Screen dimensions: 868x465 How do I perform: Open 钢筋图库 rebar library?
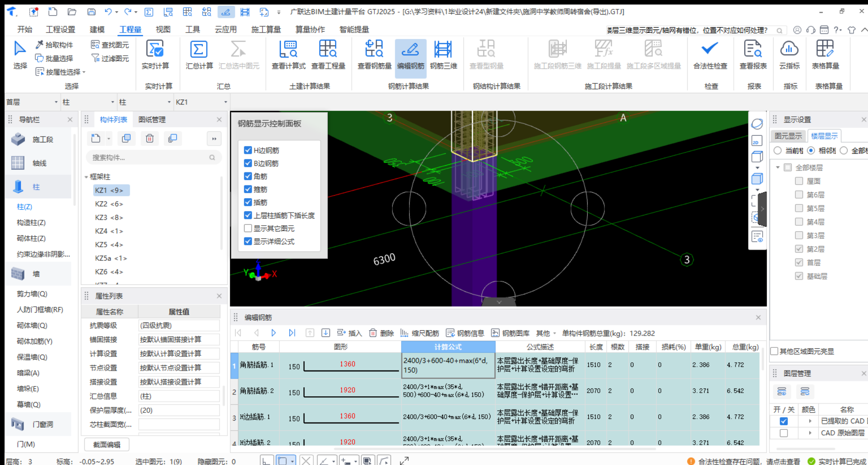(510, 333)
